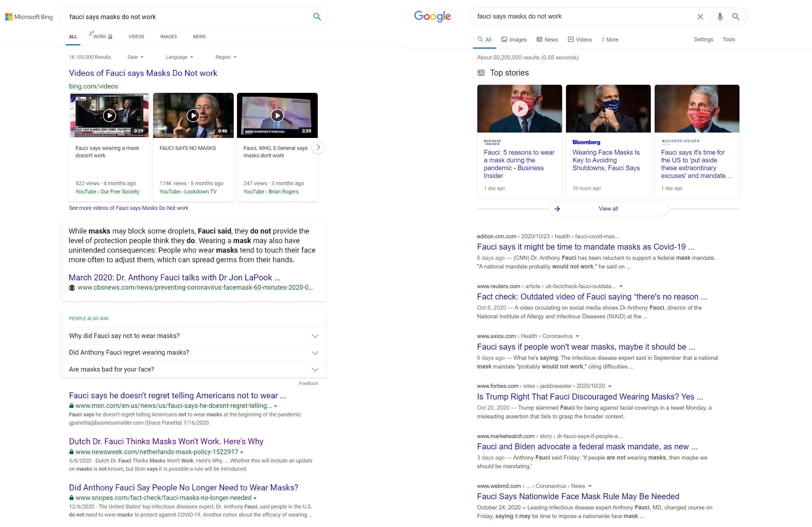Viewport: 812px width, 527px height.
Task: Click arrow icon beside View all
Action: point(557,208)
